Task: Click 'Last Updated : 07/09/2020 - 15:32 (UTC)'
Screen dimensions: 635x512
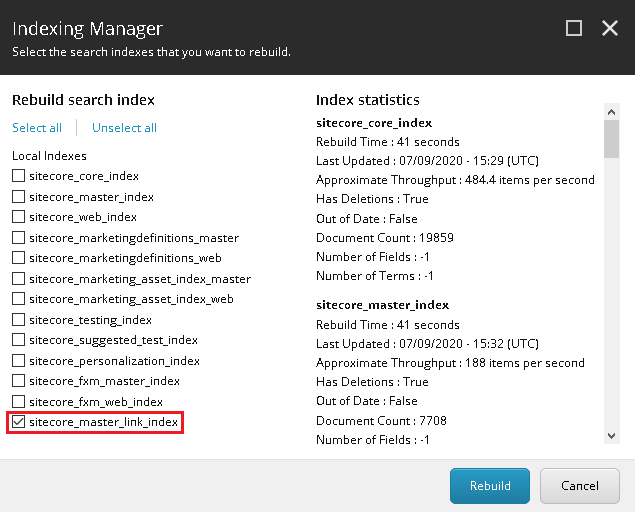Action: tap(427, 344)
